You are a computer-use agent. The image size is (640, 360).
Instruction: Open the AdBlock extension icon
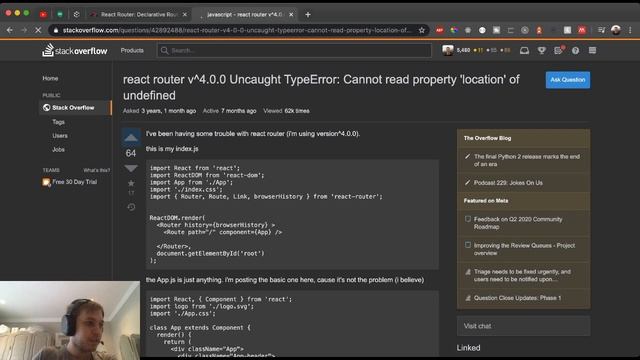click(440, 30)
